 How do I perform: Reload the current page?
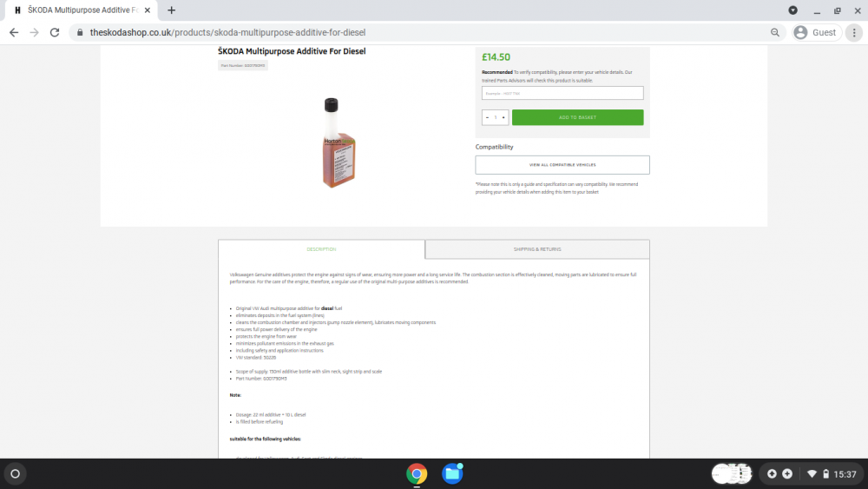point(54,33)
